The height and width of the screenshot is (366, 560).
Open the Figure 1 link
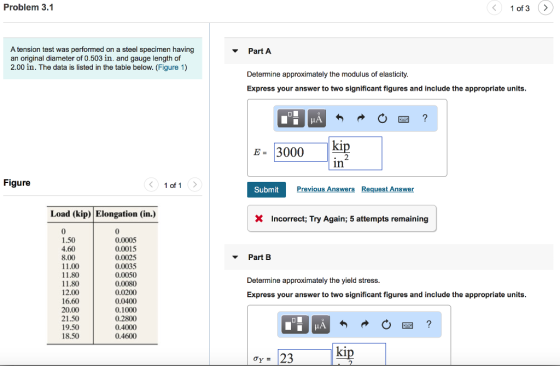171,67
